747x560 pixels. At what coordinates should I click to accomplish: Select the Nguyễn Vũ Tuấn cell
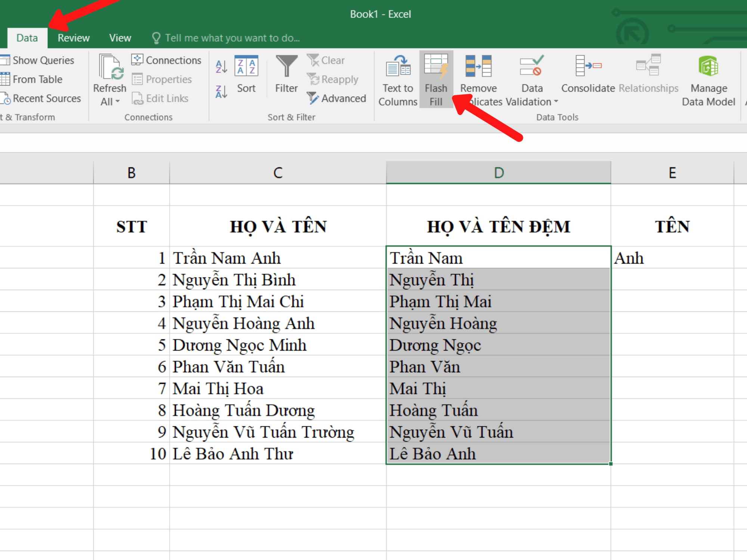(x=499, y=432)
